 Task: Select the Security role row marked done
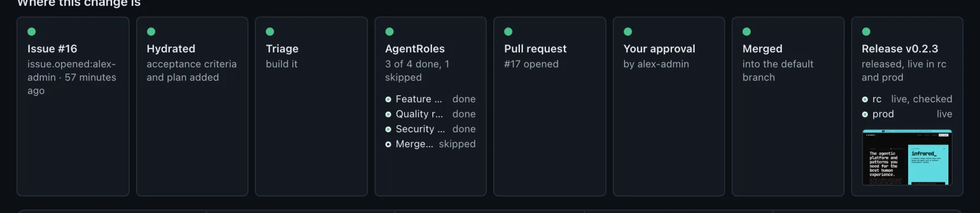point(430,129)
